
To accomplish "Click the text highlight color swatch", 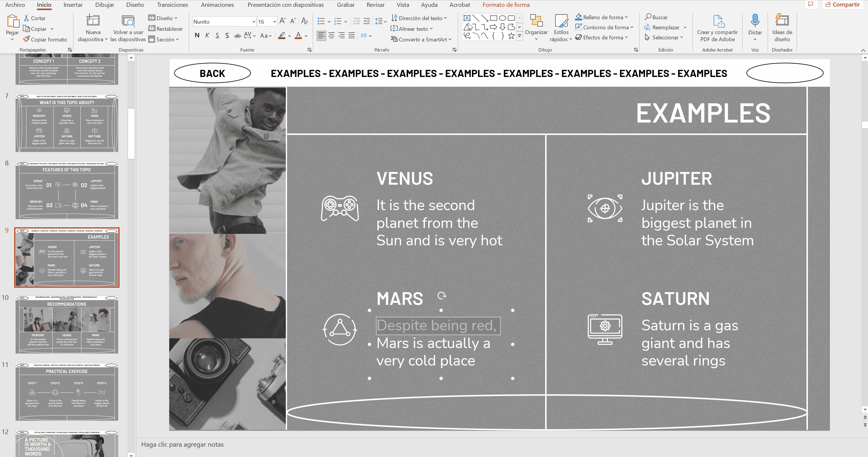I will pyautogui.click(x=282, y=36).
